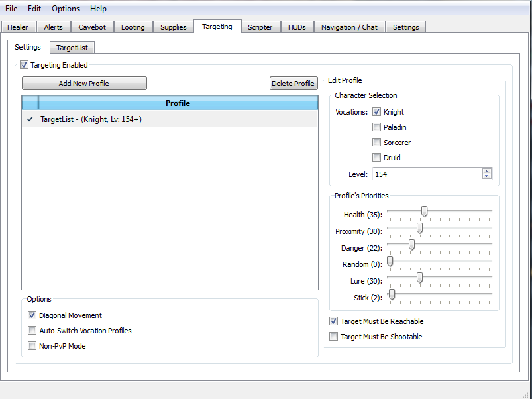Enable the Non-PvP Mode checkbox
Viewport: 532px width, 399px height.
point(32,346)
